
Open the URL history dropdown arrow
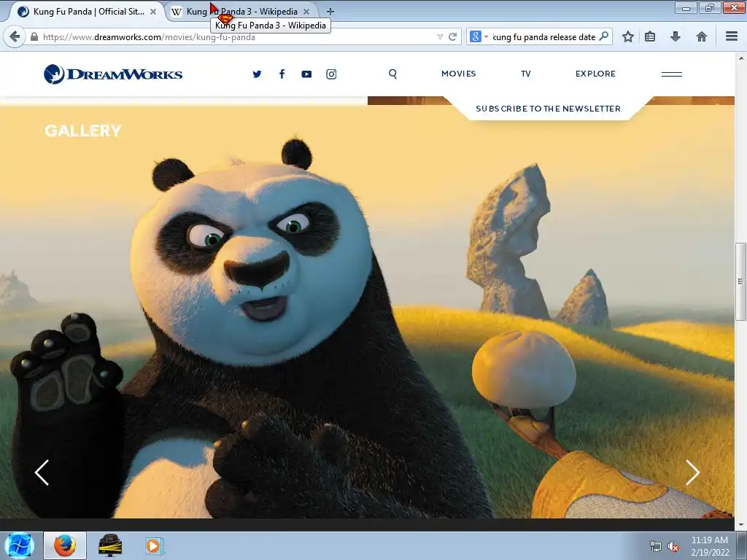click(440, 36)
